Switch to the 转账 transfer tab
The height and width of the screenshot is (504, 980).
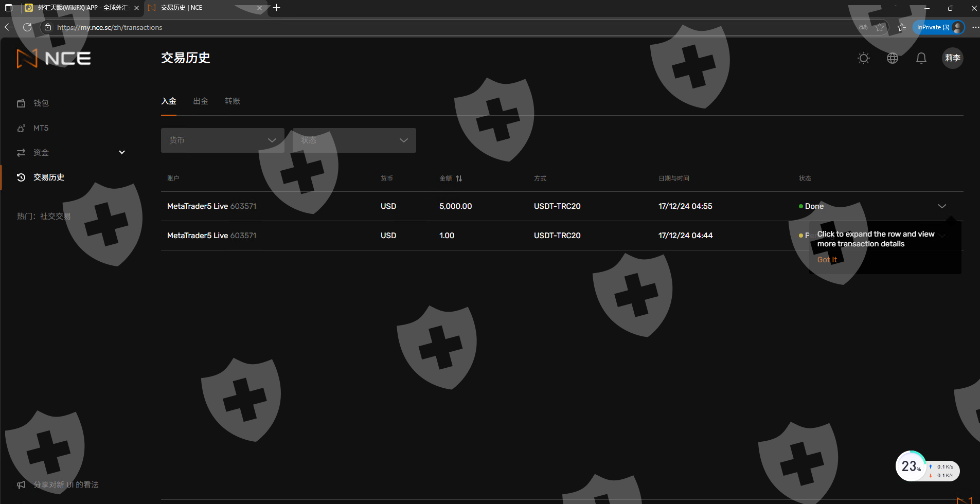[233, 101]
